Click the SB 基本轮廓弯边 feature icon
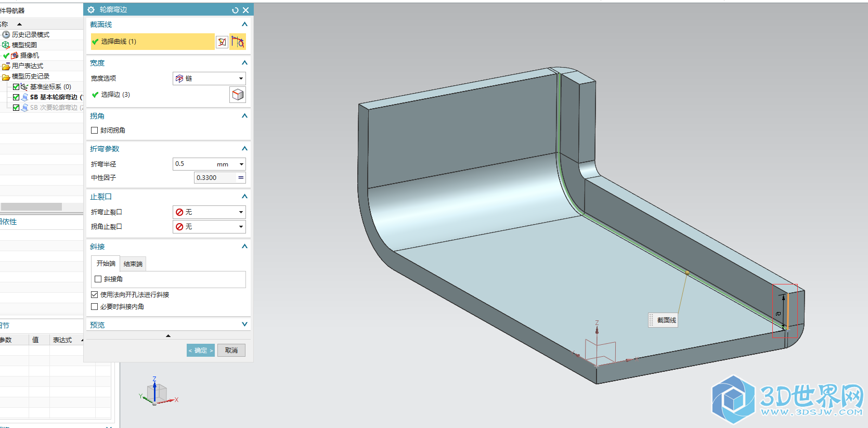The height and width of the screenshot is (428, 868). pos(24,97)
